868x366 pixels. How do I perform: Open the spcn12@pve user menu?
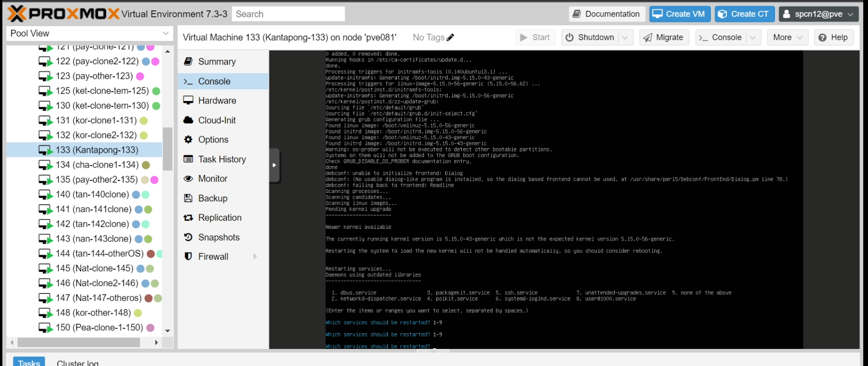pyautogui.click(x=819, y=14)
